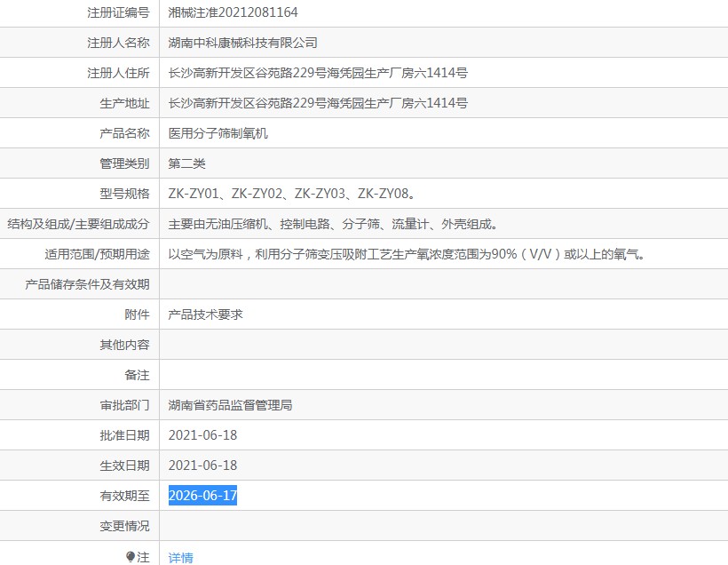The width and height of the screenshot is (728, 565).
Task: Click the 第二类 category value
Action: (x=186, y=163)
